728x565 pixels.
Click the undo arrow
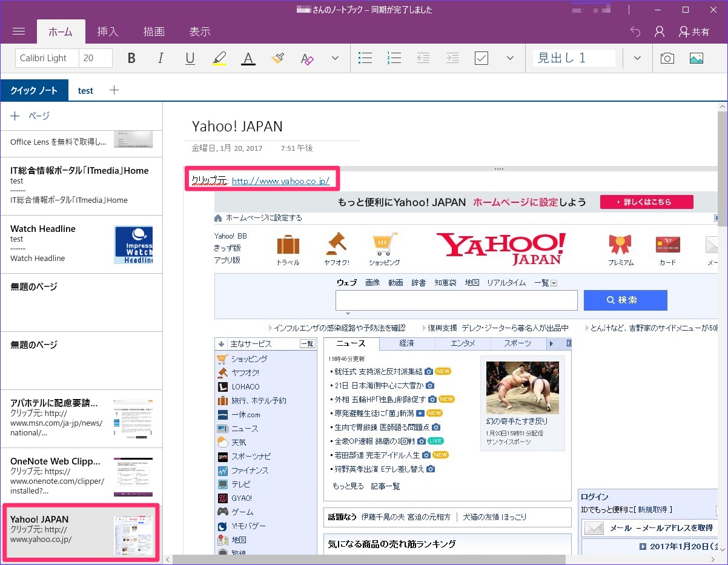pyautogui.click(x=635, y=31)
